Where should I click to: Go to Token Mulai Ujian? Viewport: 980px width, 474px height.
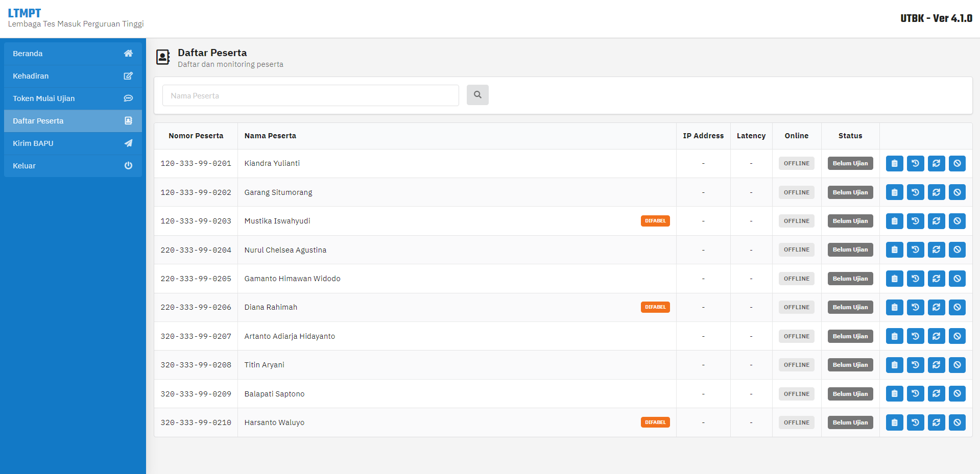[73, 98]
